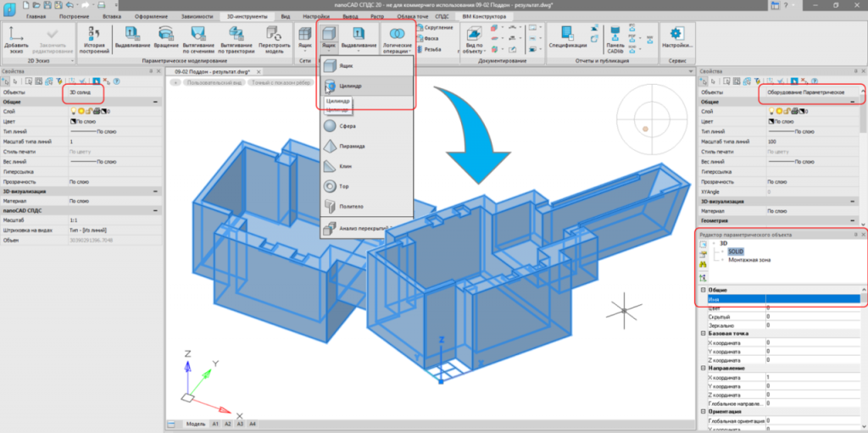Image resolution: width=868 pixels, height=433 pixels.
Task: Open the Спецификации tool
Action: (568, 37)
